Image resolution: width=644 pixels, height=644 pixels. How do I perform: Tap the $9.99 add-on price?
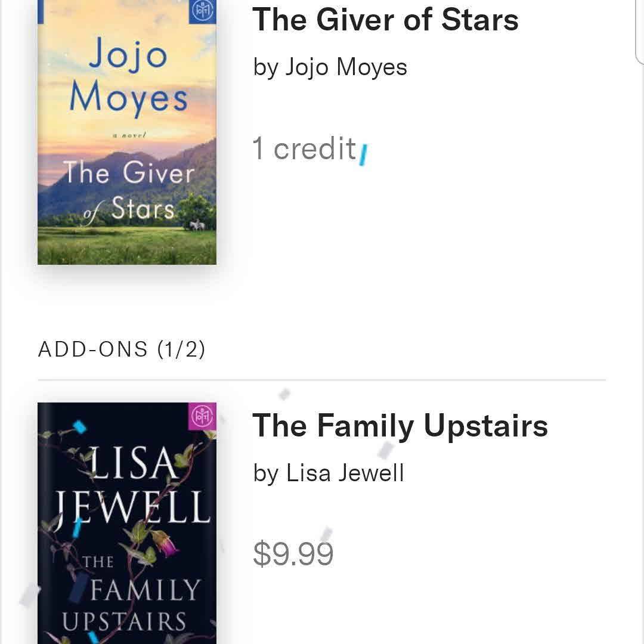tap(293, 554)
